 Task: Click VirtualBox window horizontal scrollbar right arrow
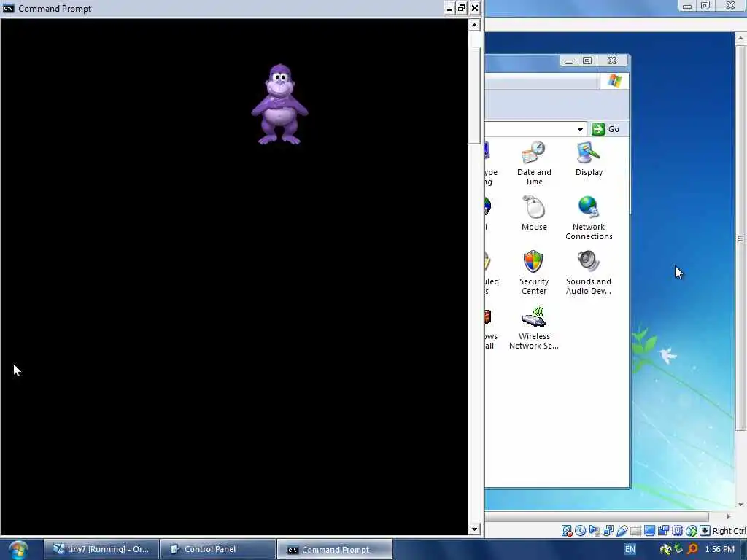(x=729, y=517)
